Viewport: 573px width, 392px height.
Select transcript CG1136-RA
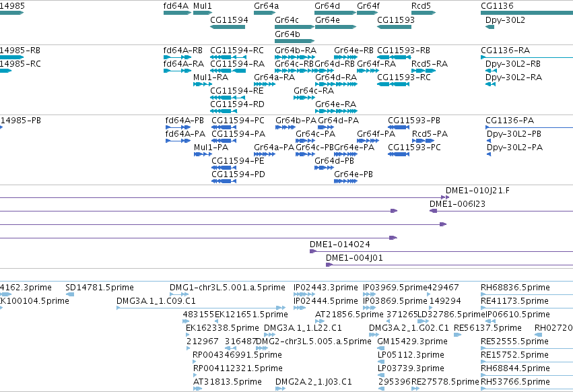pyautogui.click(x=527, y=57)
